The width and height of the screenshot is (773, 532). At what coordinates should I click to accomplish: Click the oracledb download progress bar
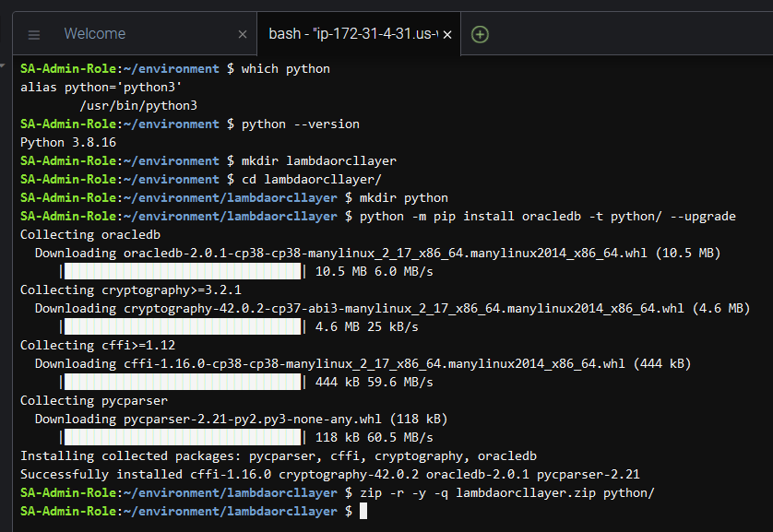coord(183,271)
